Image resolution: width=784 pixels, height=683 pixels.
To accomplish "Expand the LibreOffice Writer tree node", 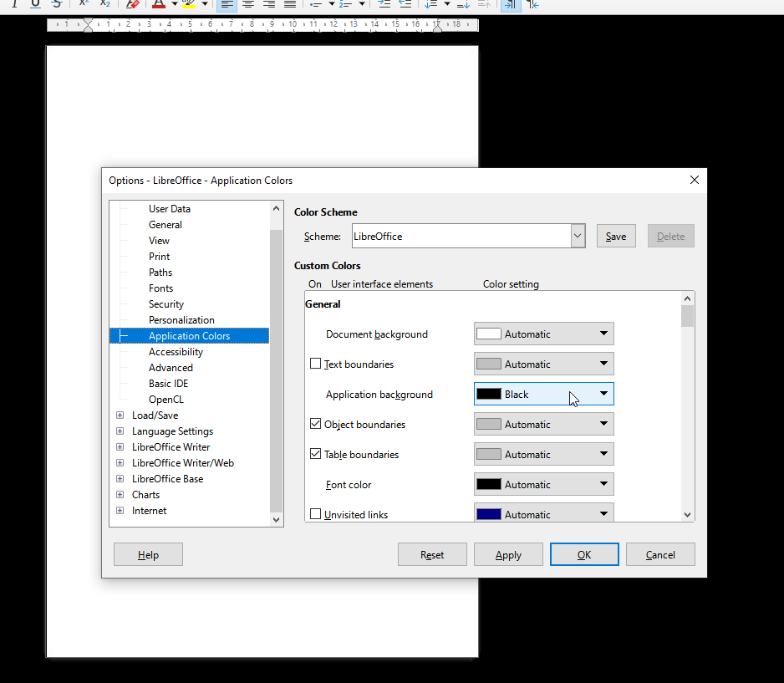I will (x=120, y=447).
